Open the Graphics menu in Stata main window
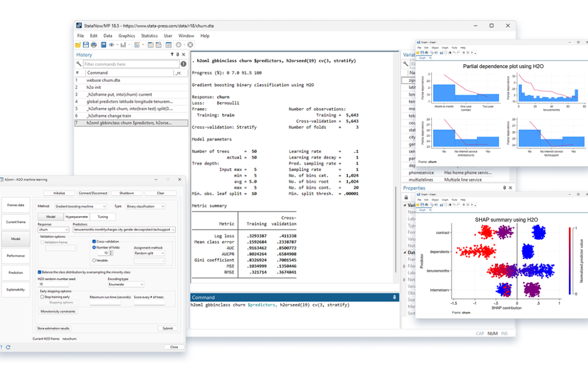 coord(127,35)
